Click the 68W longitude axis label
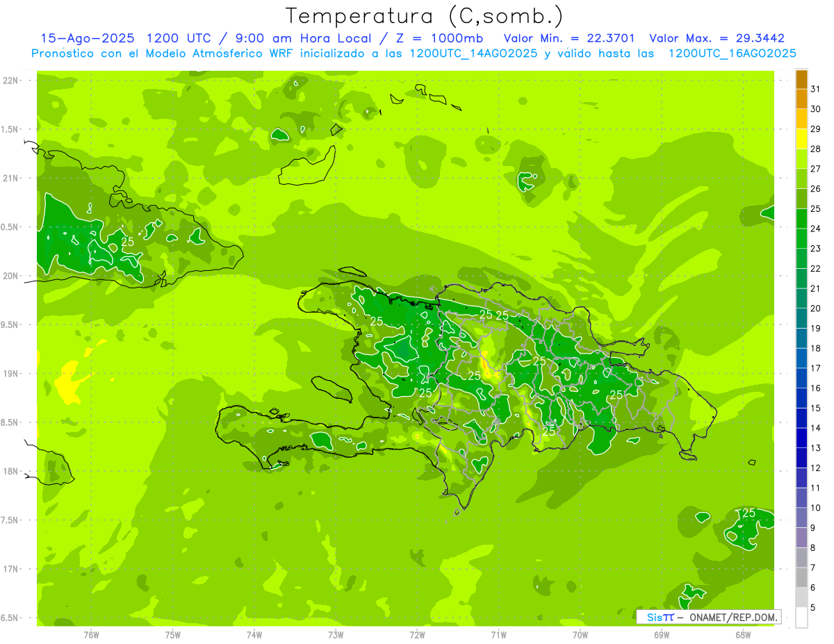The image size is (834, 644). point(743,635)
